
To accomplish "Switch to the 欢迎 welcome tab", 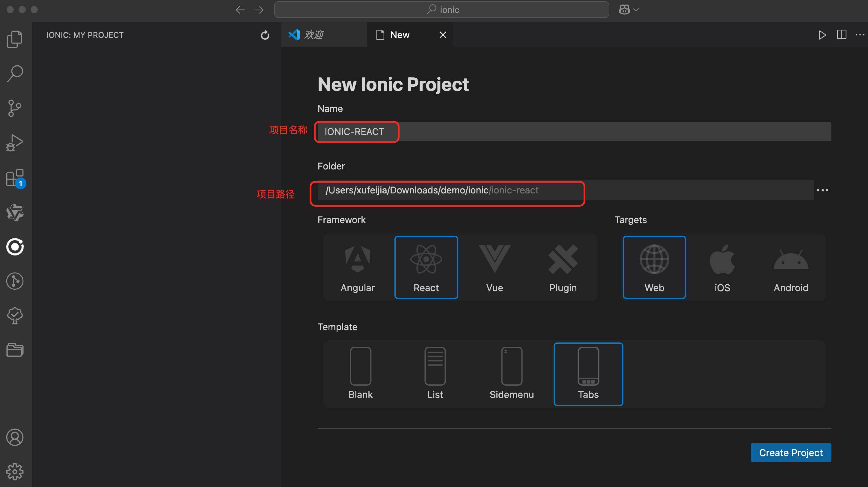I will [314, 35].
